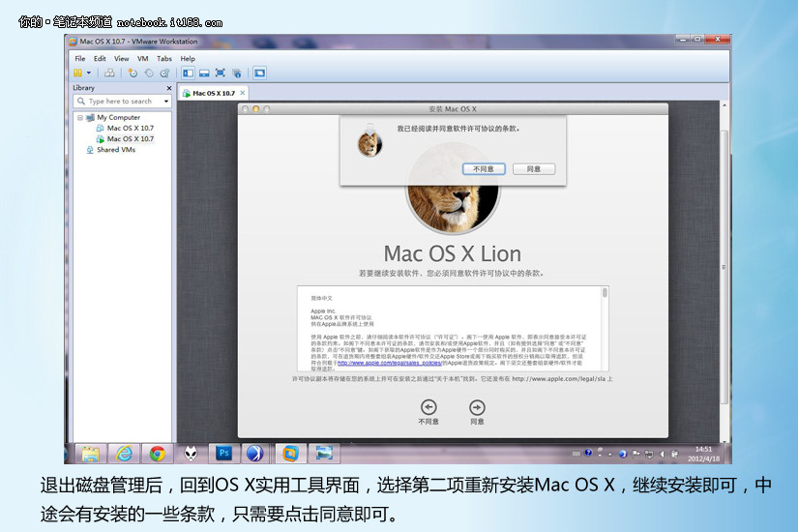Image resolution: width=798 pixels, height=532 pixels.
Task: Open the power options dropdown arrow
Action: [x=89, y=74]
